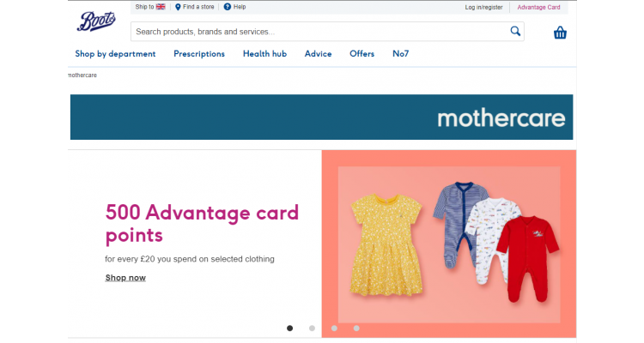This screenshot has width=644, height=343.
Task: Click the Boots logo
Action: tap(96, 21)
